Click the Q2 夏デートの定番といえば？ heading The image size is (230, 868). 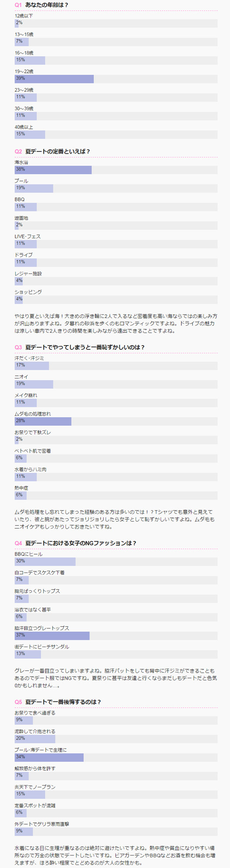tap(52, 151)
